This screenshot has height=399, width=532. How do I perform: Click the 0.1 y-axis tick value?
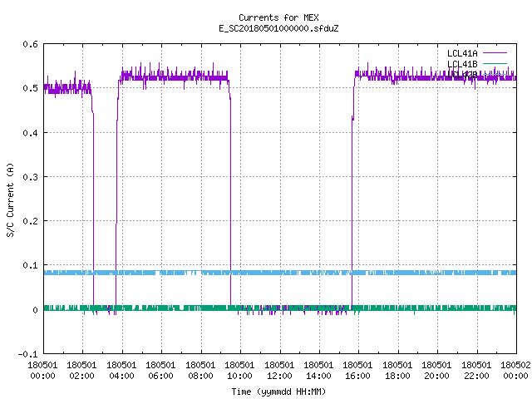pyautogui.click(x=30, y=265)
